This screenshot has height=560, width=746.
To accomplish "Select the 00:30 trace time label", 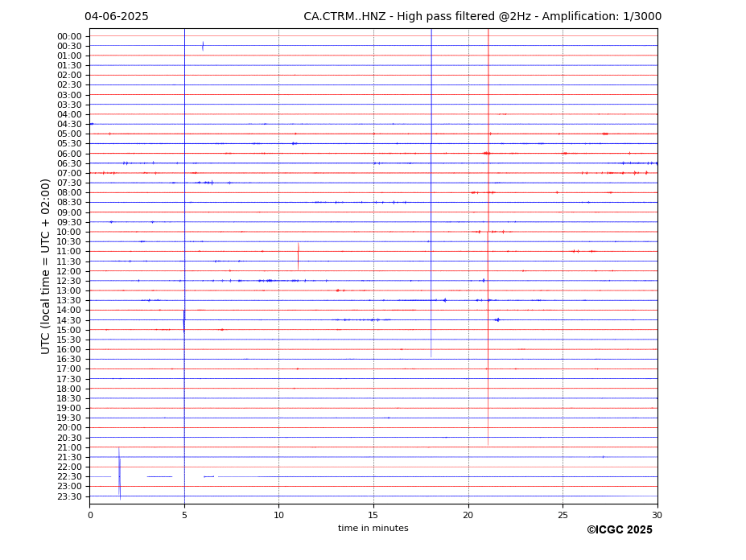I will [x=69, y=46].
